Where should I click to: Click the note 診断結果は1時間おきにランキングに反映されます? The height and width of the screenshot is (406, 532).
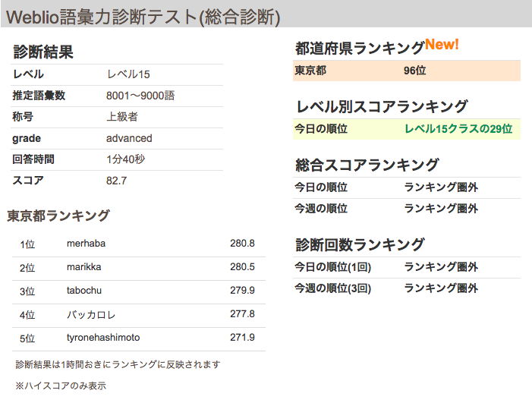118,364
